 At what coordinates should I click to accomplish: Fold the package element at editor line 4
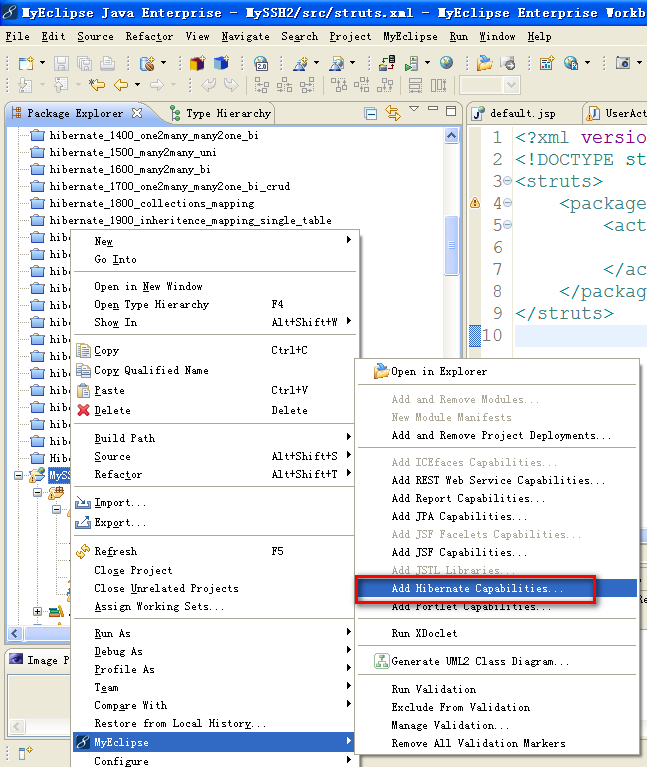click(507, 203)
